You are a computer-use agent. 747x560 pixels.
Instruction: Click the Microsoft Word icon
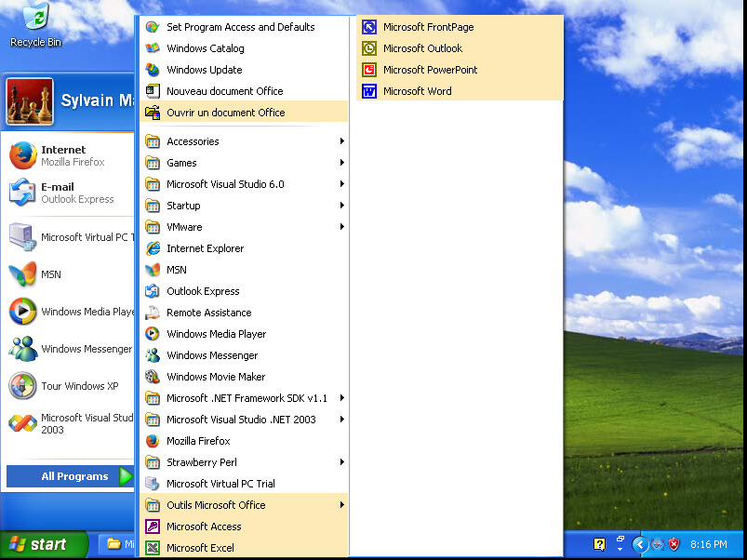(369, 91)
